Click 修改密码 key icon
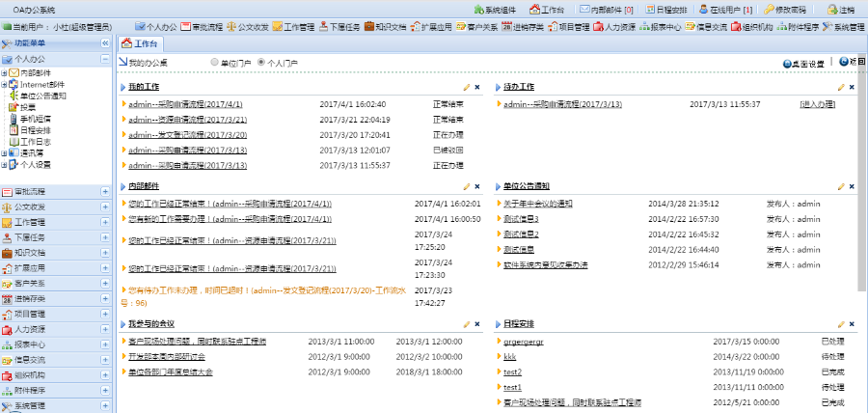The image size is (868, 413). 769,10
